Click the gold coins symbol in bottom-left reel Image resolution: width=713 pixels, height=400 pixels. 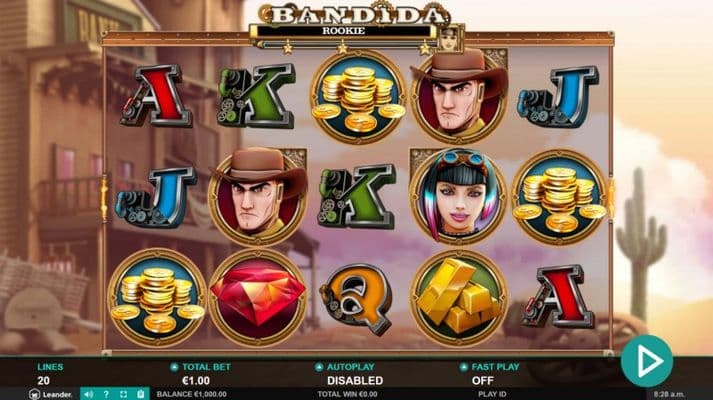pos(157,298)
